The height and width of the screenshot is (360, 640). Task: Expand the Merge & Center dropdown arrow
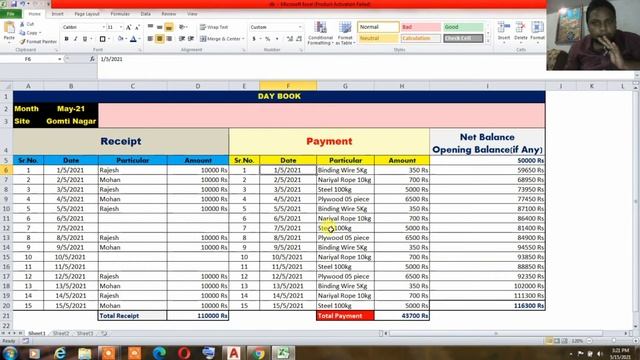(x=243, y=39)
